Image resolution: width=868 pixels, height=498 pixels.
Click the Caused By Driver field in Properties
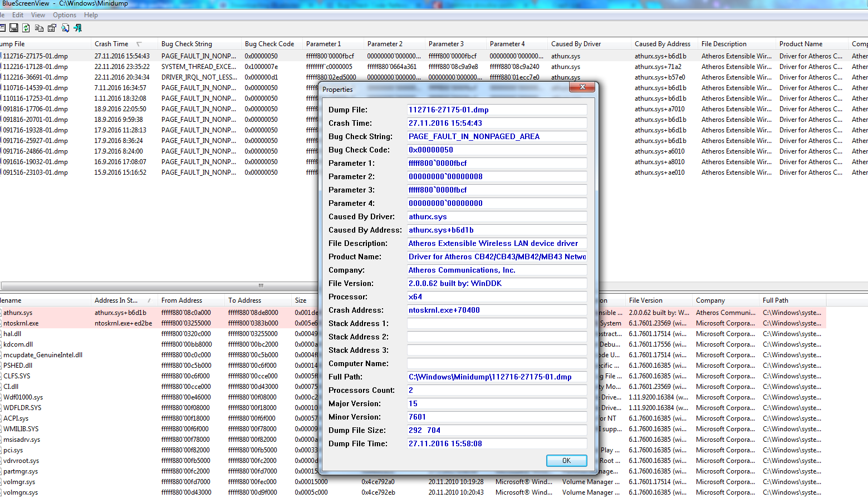[497, 216]
